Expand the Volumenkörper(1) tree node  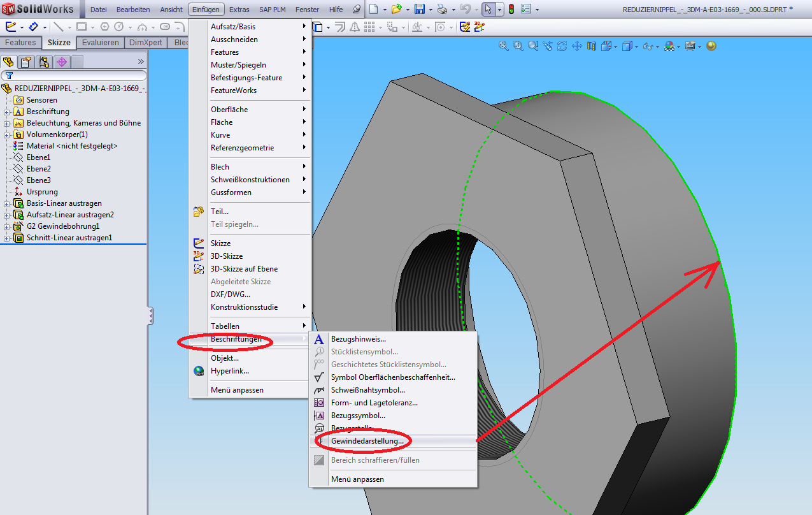pos(6,134)
